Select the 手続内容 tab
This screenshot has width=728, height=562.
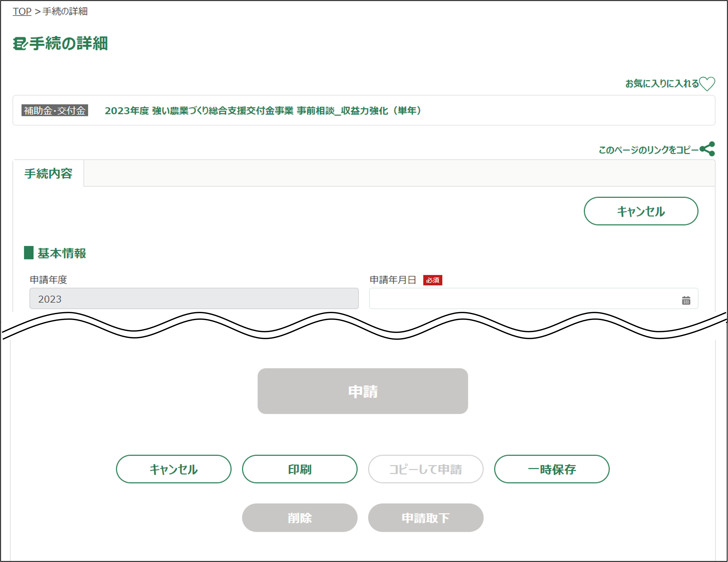pos(48,173)
